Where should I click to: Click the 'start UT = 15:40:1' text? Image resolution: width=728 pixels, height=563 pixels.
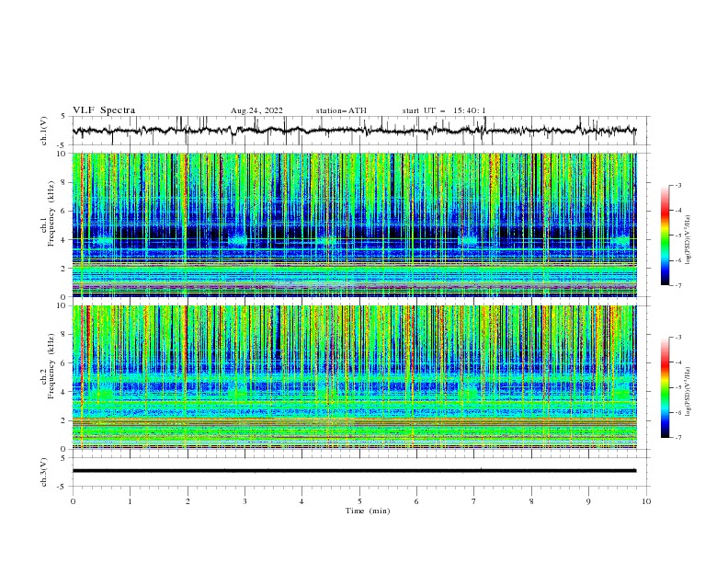point(444,110)
